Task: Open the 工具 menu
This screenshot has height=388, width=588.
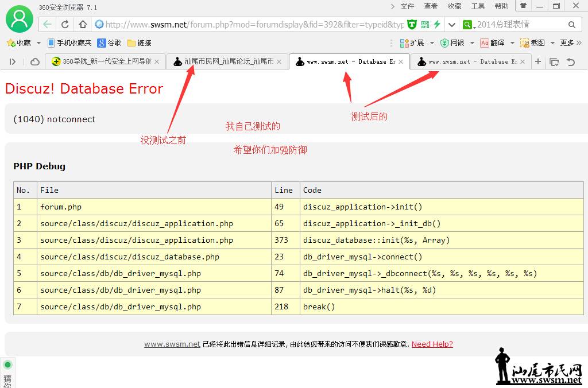Action: 478,6
